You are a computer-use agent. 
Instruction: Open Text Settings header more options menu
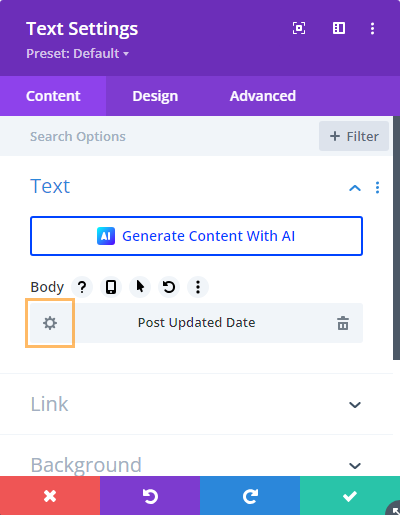372,28
